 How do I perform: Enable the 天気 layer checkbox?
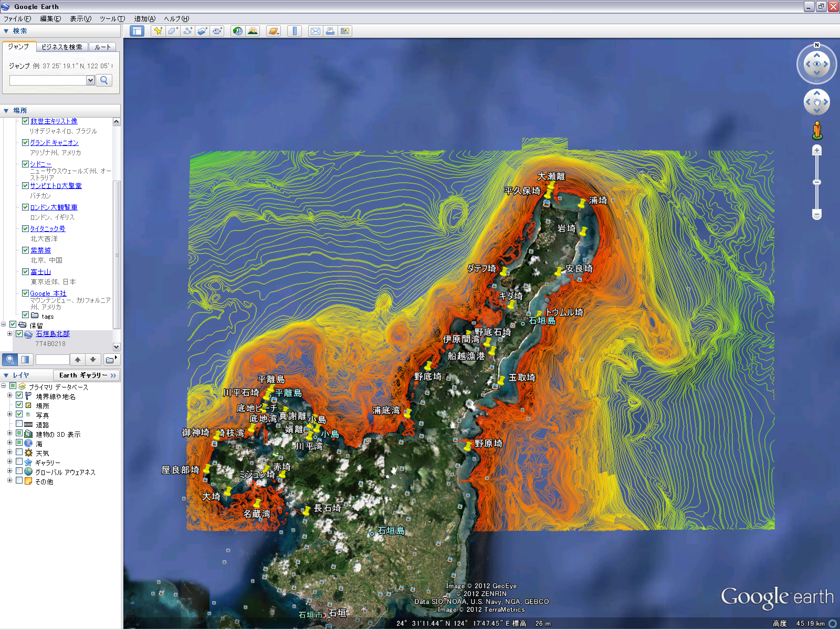pos(19,453)
